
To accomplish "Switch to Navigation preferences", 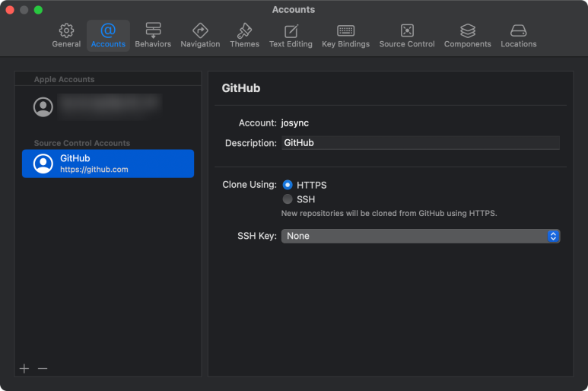I will coord(200,36).
